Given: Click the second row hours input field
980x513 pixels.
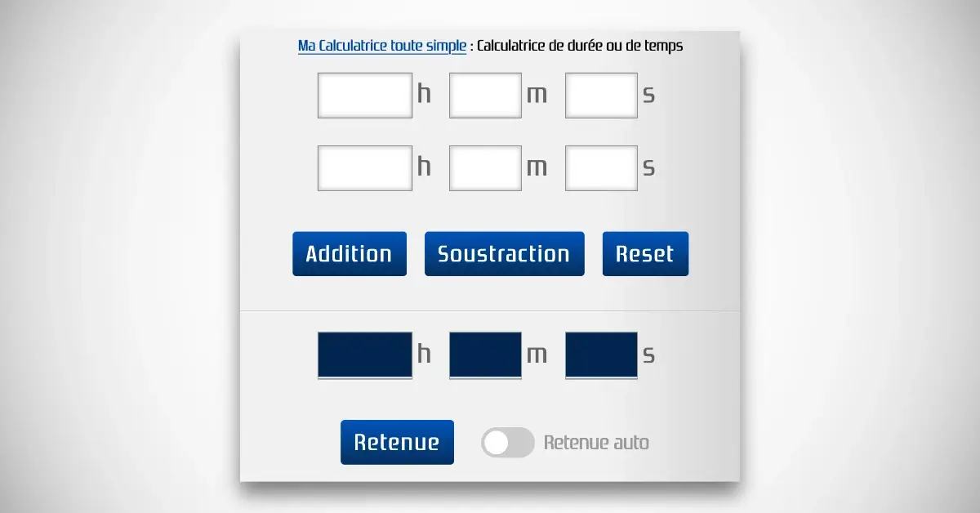Looking at the screenshot, I should [364, 168].
